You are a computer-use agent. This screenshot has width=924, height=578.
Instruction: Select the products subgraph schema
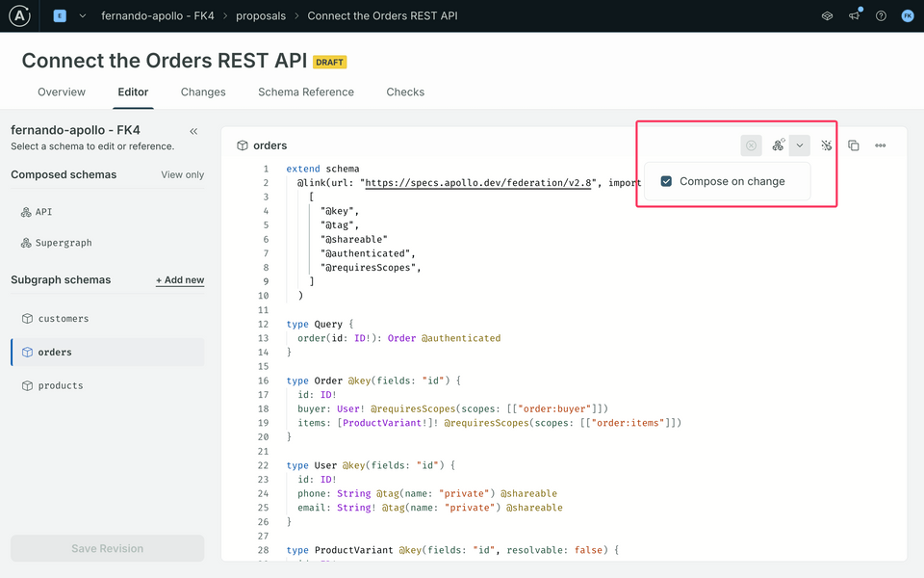(108, 385)
